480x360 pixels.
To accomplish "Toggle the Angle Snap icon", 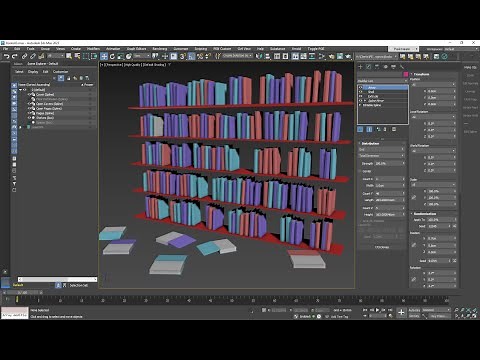I will pyautogui.click(x=191, y=56).
